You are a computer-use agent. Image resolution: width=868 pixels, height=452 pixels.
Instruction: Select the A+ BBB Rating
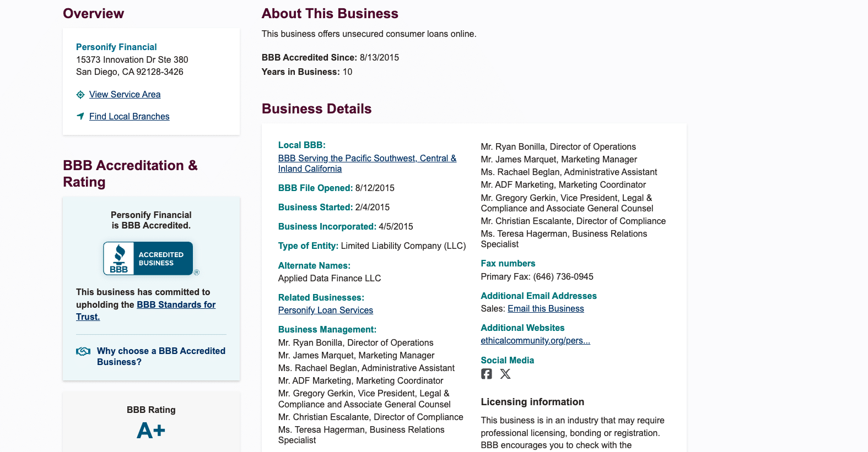150,431
